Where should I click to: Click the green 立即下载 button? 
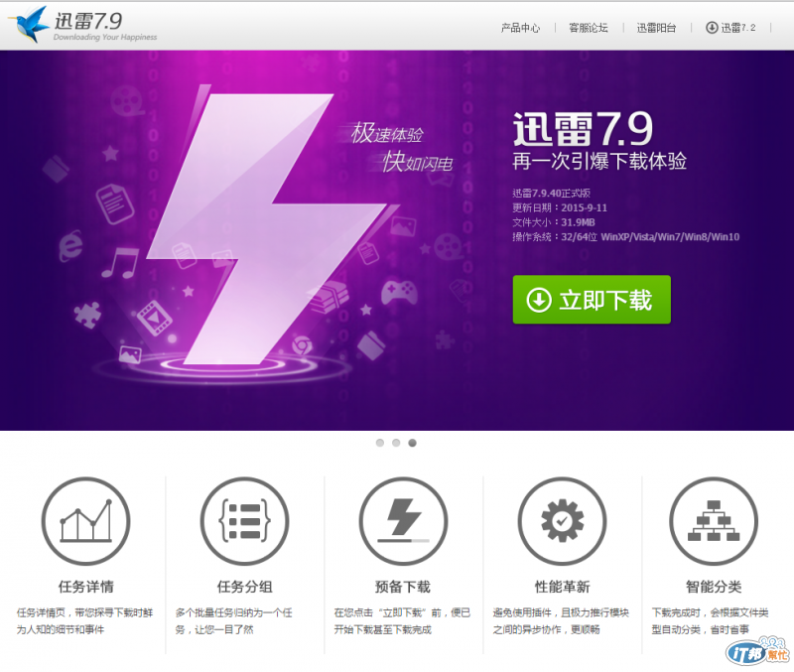point(592,300)
